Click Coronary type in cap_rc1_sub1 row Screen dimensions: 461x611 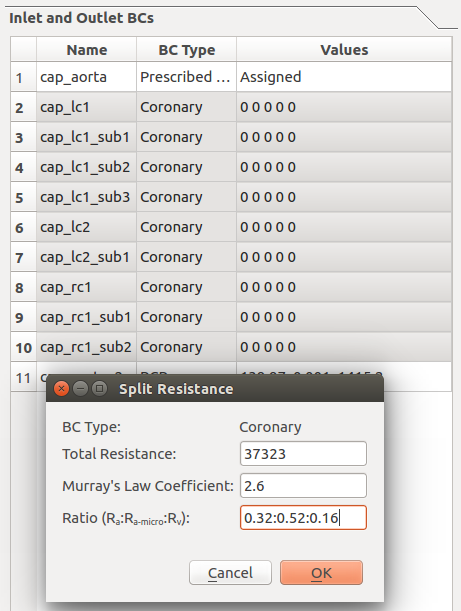tap(187, 317)
